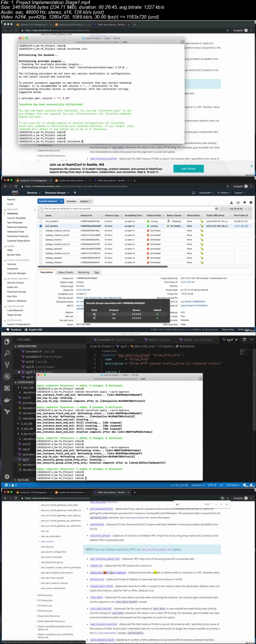The width and height of the screenshot is (256, 644).
Task: Open the GetPasswordData link in Terraform docs
Action: pyautogui.click(x=135, y=518)
